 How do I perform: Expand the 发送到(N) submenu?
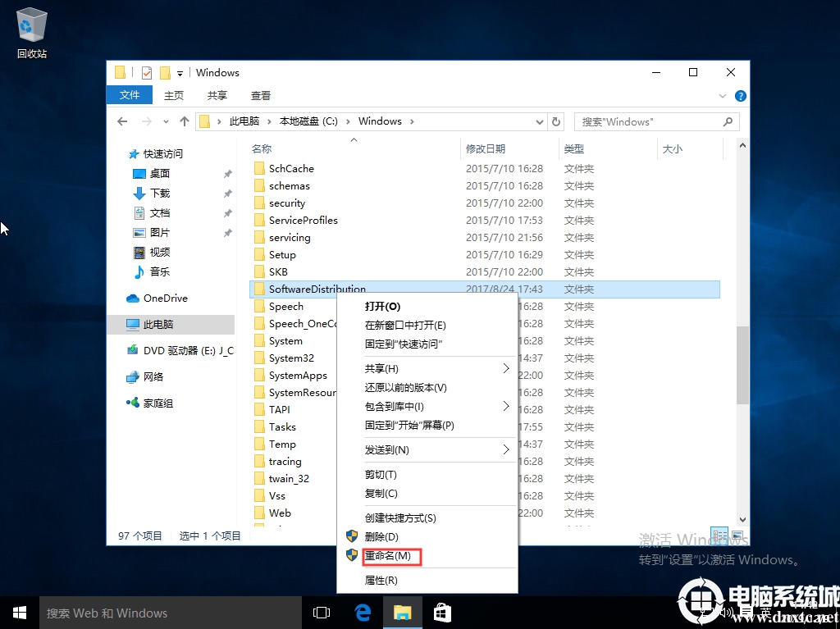click(427, 450)
